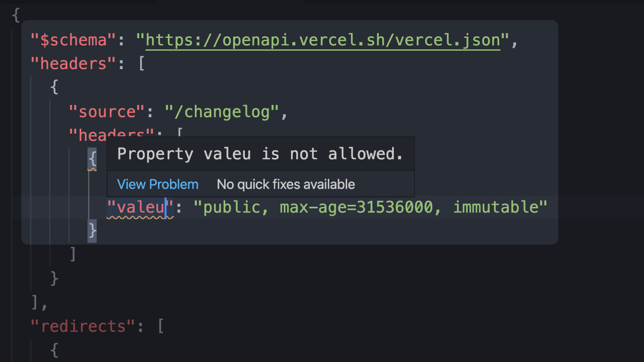Click the View Problem link
This screenshot has height=362, width=644.
point(157,184)
